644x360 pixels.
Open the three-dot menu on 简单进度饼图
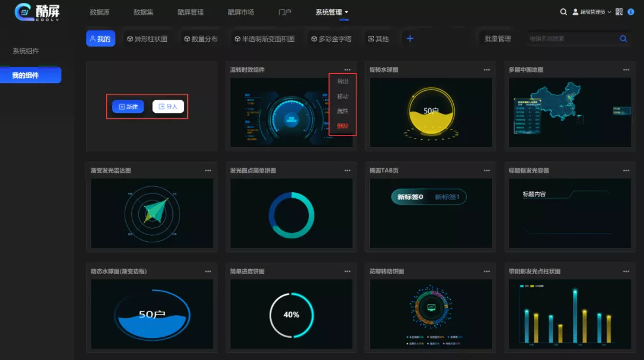click(x=347, y=272)
